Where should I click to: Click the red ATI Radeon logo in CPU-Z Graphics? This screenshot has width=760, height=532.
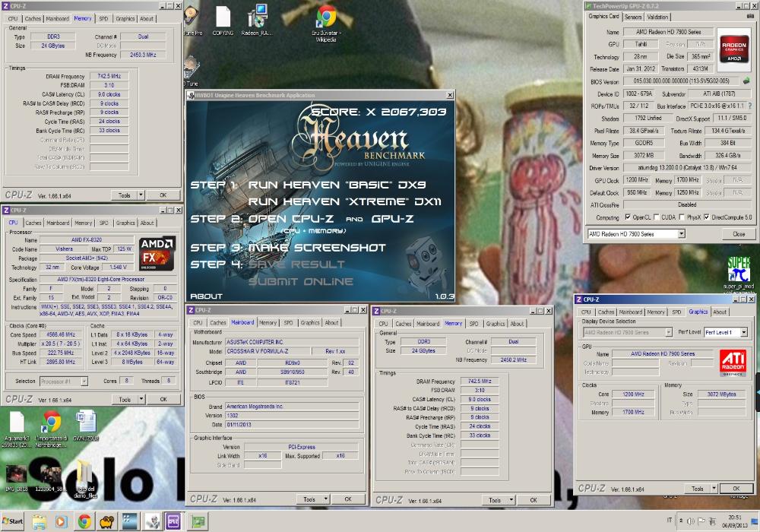[733, 363]
